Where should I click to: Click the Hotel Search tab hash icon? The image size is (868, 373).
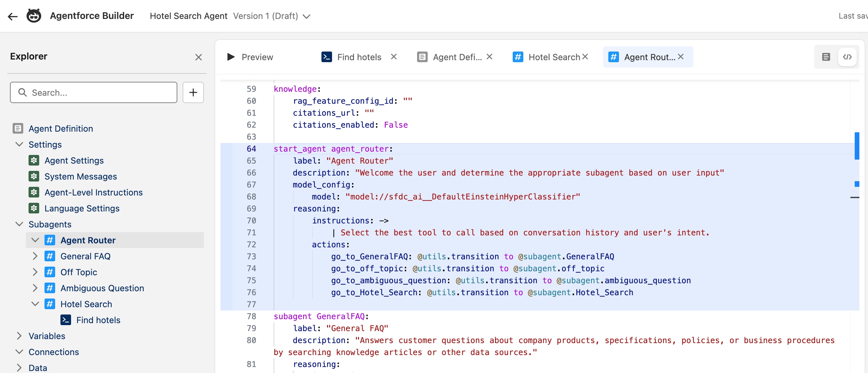(x=518, y=57)
